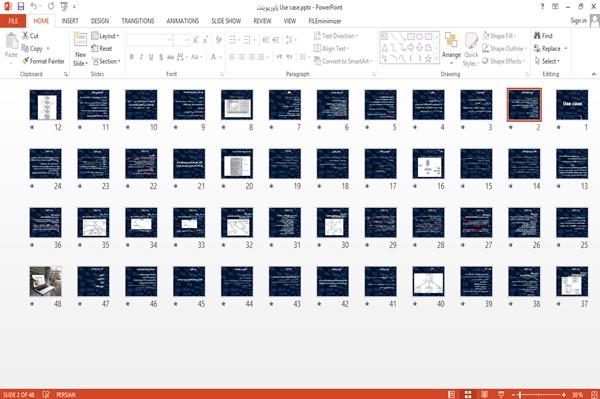Image resolution: width=600 pixels, height=399 pixels.
Task: Click the Font size input box
Action: tap(181, 40)
